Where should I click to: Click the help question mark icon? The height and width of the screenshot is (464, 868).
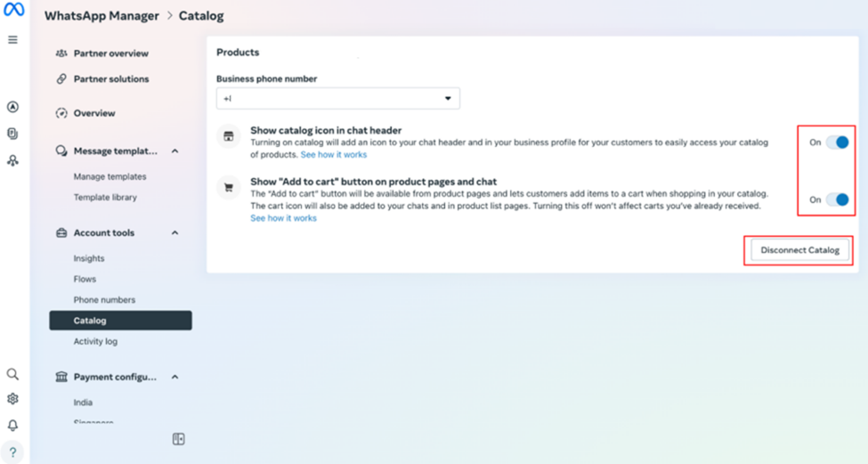click(12, 452)
